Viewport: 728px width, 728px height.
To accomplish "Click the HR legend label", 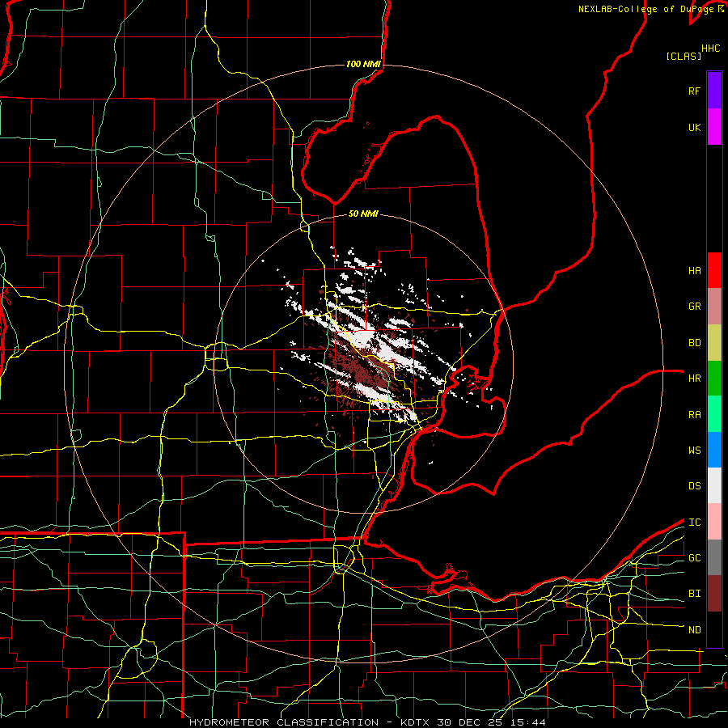I will [x=694, y=379].
